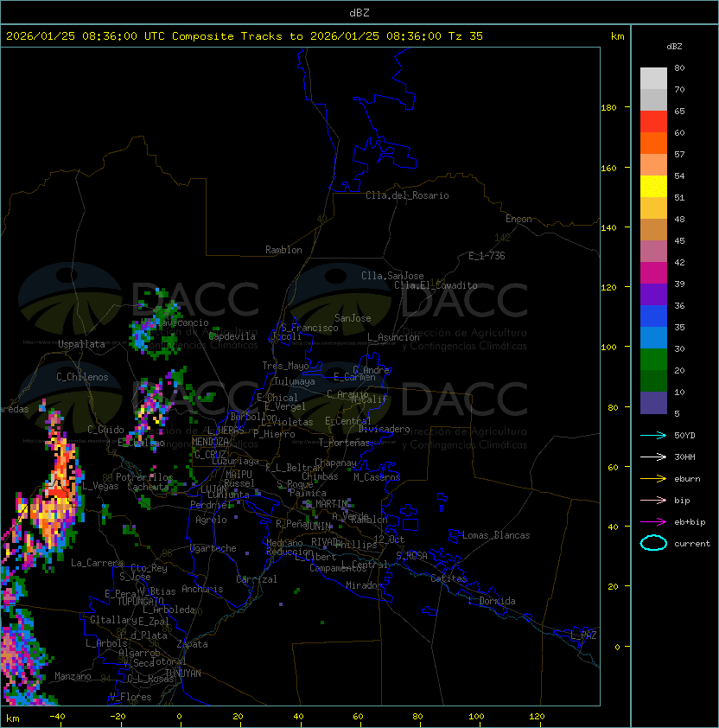719x728 pixels.
Task: Click the Ugarteche place label
Action: pyautogui.click(x=213, y=548)
